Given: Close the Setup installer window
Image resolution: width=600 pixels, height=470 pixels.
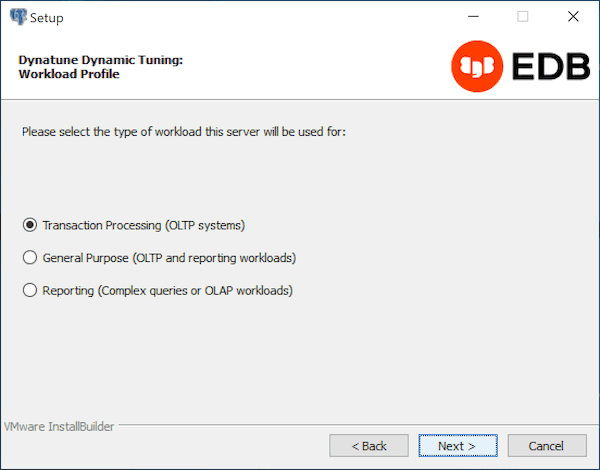Looking at the screenshot, I should point(573,17).
